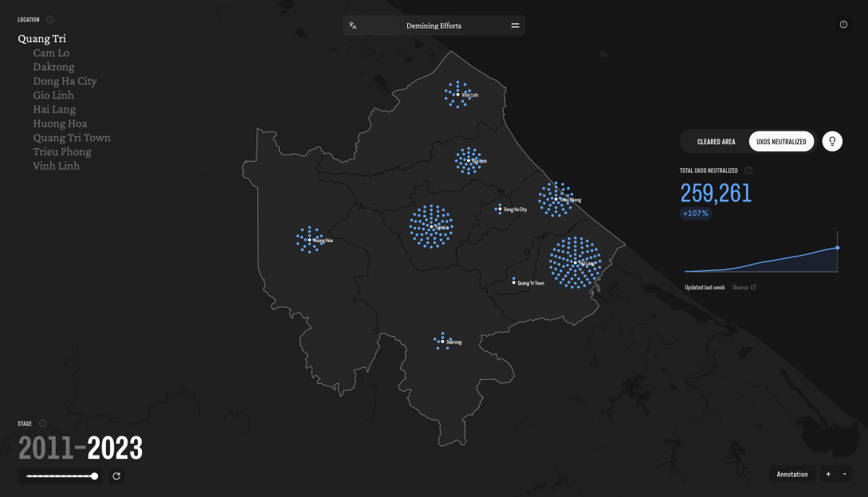Image resolution: width=868 pixels, height=497 pixels.
Task: Click the info icon in the top-right corner
Action: point(843,25)
